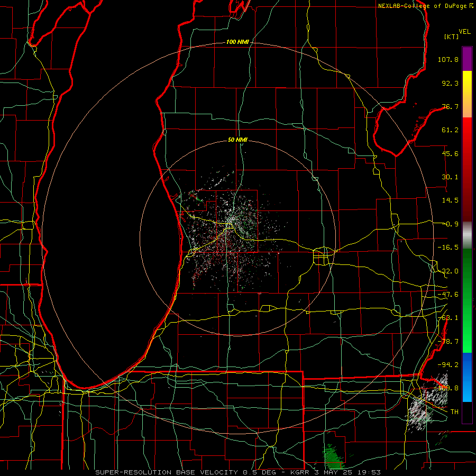Pick the red outbound segment of color bar
This screenshot has width=476, height=476.
pos(467,169)
